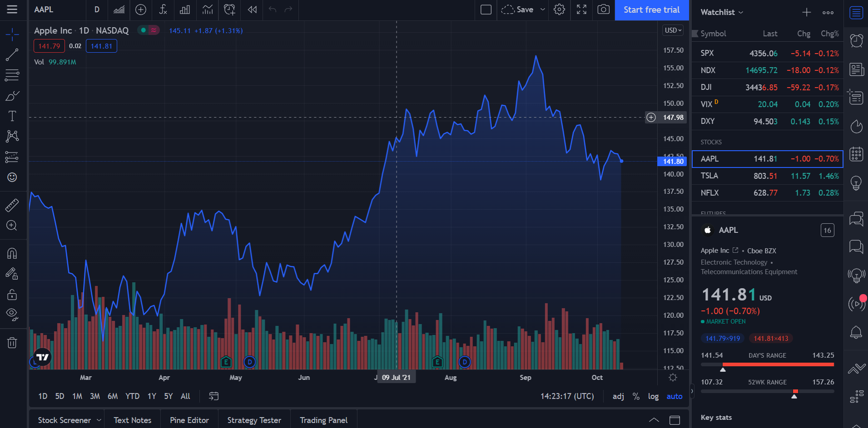
Task: Collapse the right sidebar panel arrow
Action: pos(692,391)
